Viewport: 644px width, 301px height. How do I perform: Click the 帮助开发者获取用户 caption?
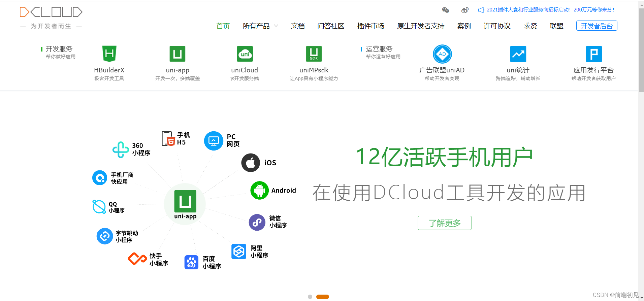593,78
